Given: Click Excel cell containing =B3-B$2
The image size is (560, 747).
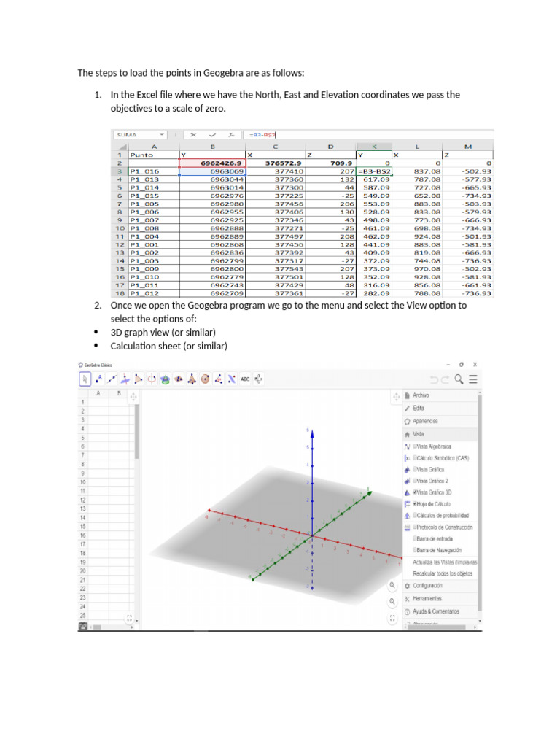Looking at the screenshot, I should pyautogui.click(x=374, y=171).
